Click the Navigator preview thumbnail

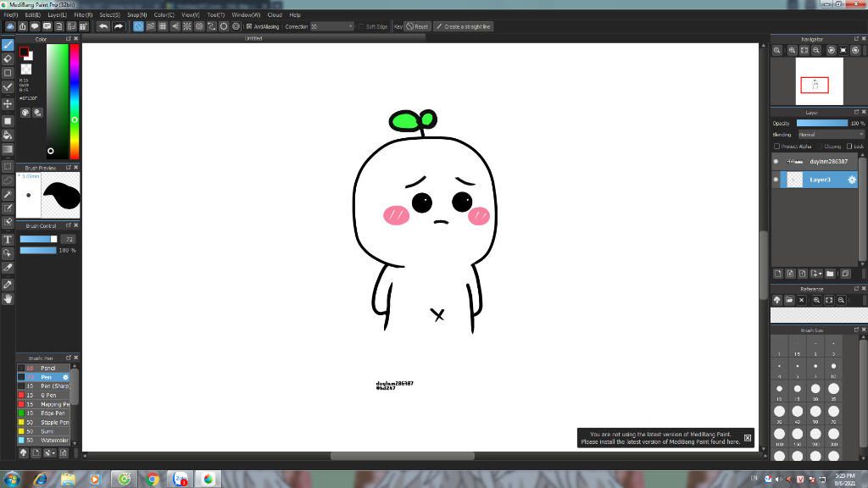coord(820,81)
